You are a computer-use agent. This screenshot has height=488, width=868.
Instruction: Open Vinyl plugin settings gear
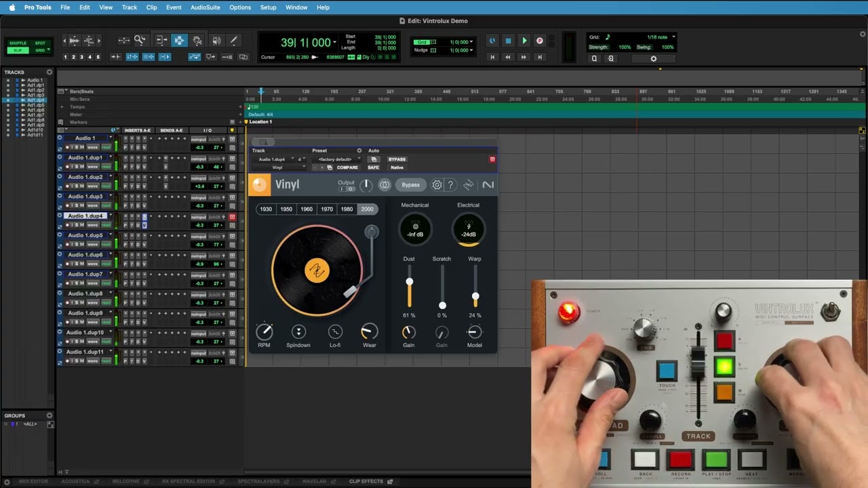[437, 184]
